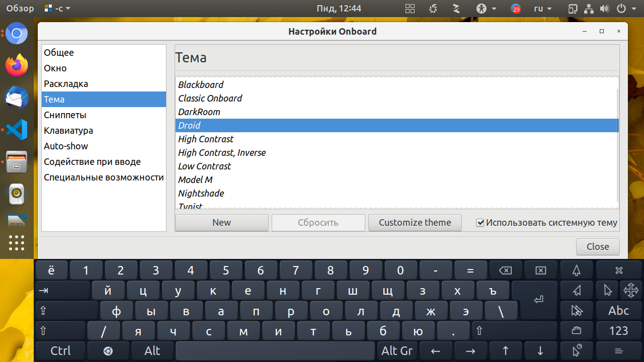This screenshot has width=644, height=362.
Task: Toggle Caps Lock key on keyboard
Action: click(x=67, y=311)
